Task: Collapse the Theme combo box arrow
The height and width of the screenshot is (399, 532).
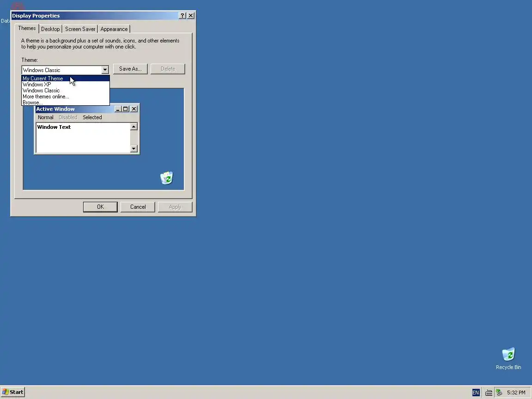Action: [x=105, y=70]
